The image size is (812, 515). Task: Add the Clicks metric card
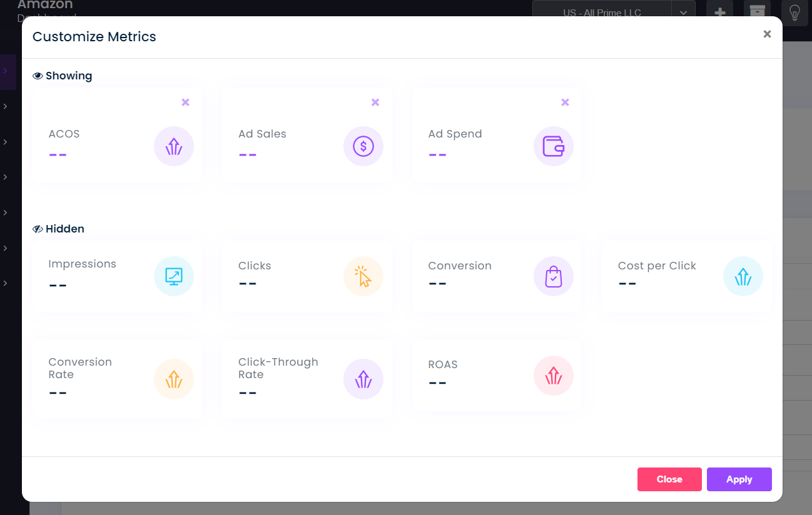[x=307, y=277]
